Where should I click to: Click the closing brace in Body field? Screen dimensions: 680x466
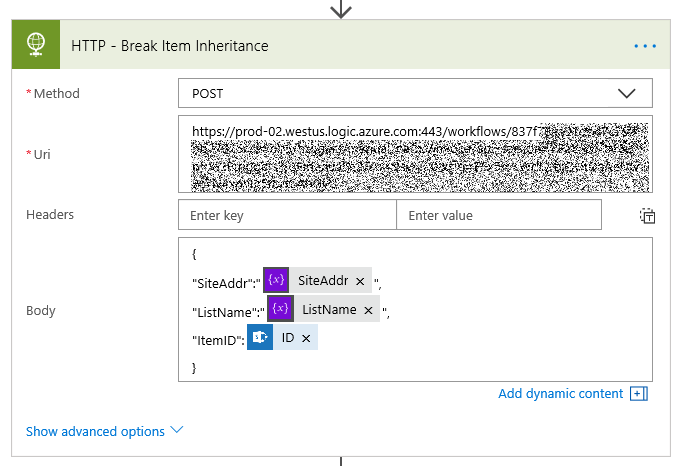pos(194,368)
